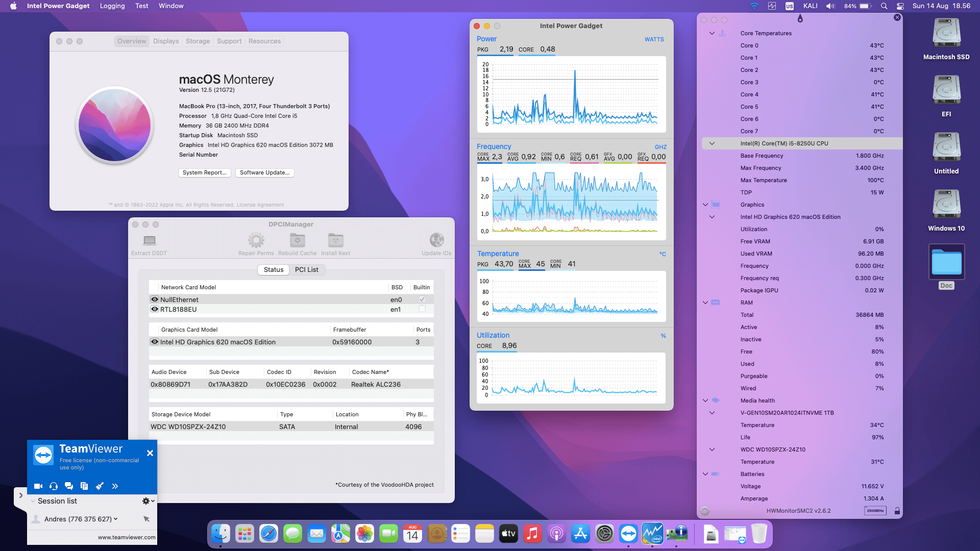Image resolution: width=980 pixels, height=551 pixels.
Task: Open Logging menu in menu bar
Action: click(112, 6)
